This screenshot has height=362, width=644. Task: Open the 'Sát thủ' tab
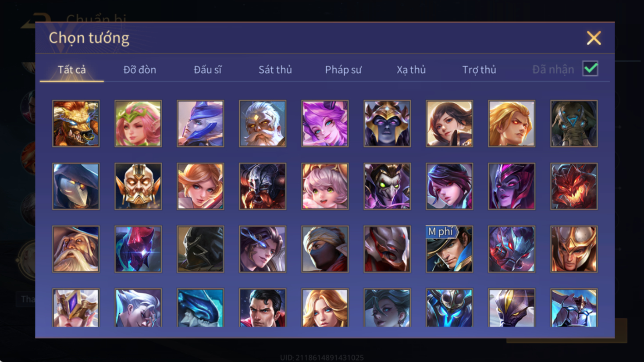pos(275,70)
